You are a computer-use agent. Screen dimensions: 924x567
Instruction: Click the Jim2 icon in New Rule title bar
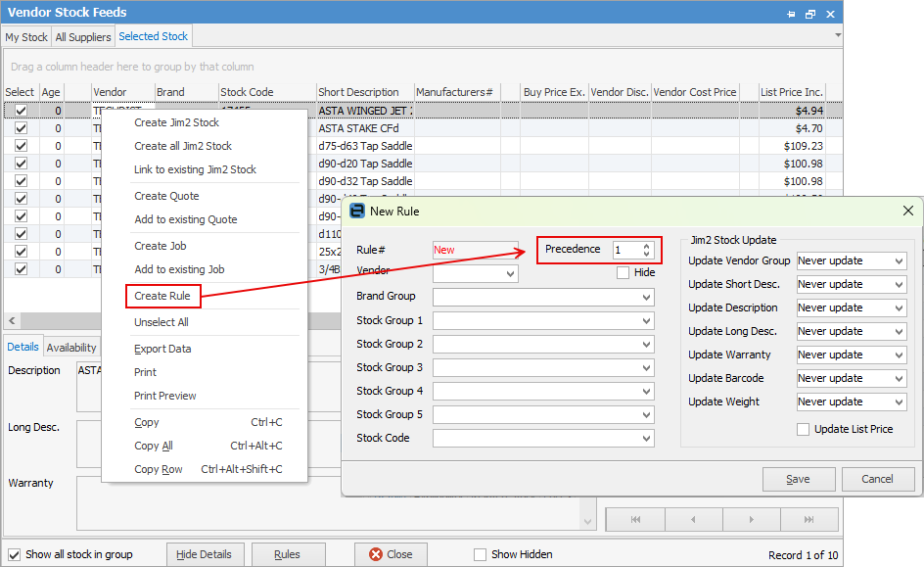pyautogui.click(x=357, y=211)
